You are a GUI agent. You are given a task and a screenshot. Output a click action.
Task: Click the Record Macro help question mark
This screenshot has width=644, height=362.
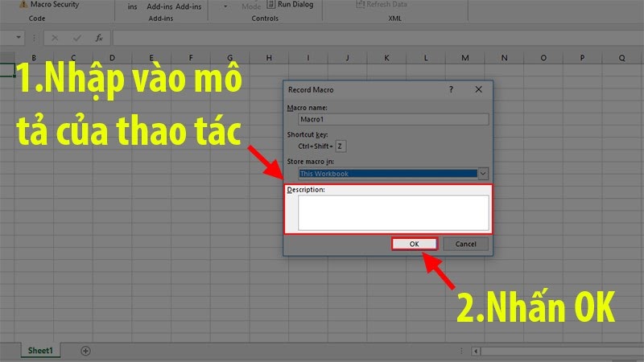click(451, 89)
